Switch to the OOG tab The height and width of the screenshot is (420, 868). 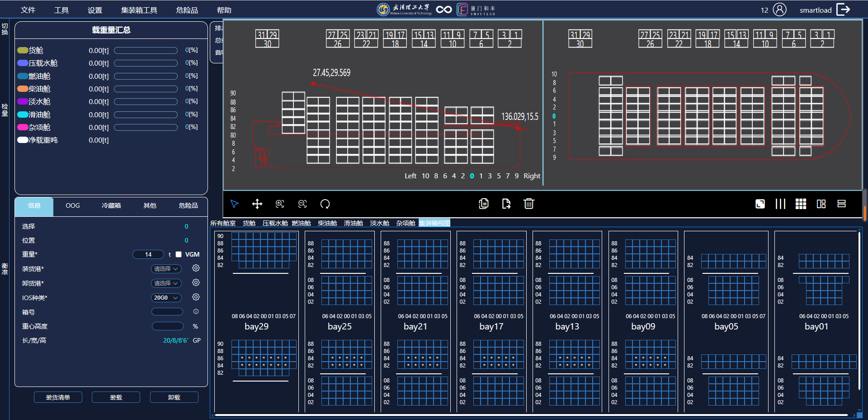click(x=72, y=205)
